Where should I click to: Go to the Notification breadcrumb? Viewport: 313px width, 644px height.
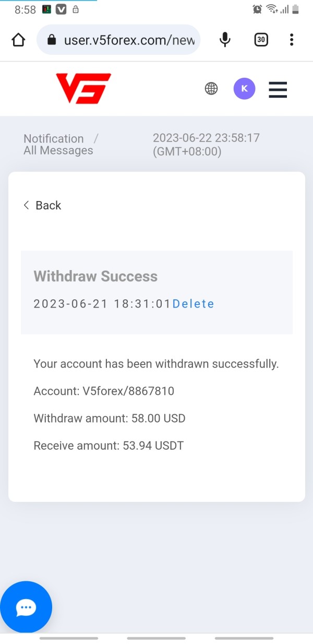click(x=53, y=138)
